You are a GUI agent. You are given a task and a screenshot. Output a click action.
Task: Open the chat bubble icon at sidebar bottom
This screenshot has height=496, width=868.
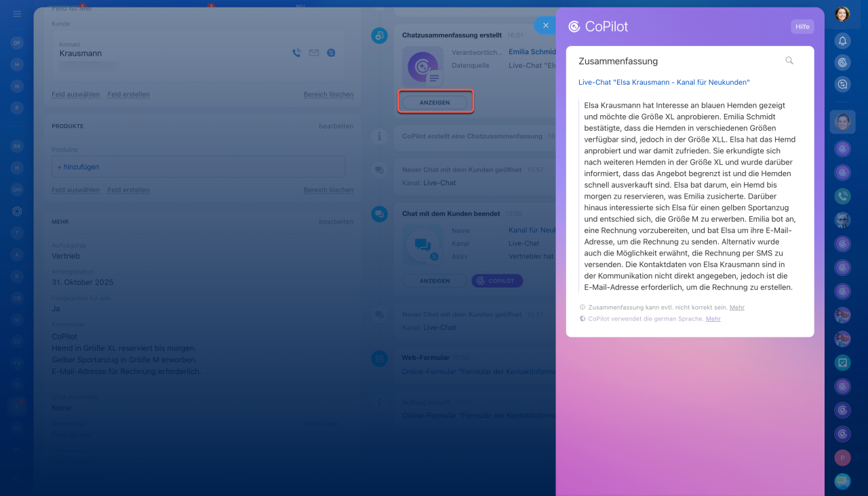[x=842, y=481]
